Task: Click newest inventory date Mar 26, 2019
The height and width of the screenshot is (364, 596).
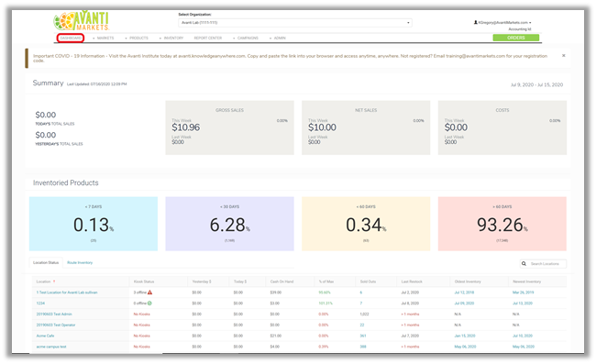Action: coord(523,292)
